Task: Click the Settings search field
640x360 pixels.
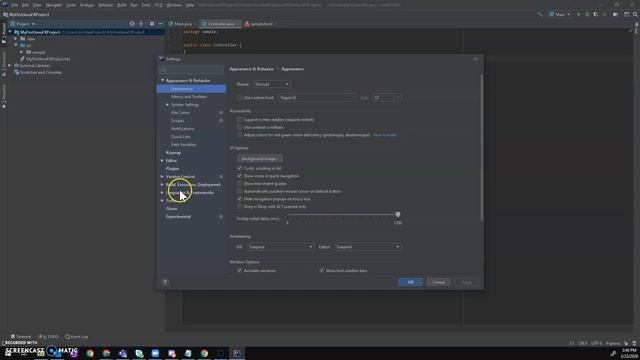Action: pos(192,70)
